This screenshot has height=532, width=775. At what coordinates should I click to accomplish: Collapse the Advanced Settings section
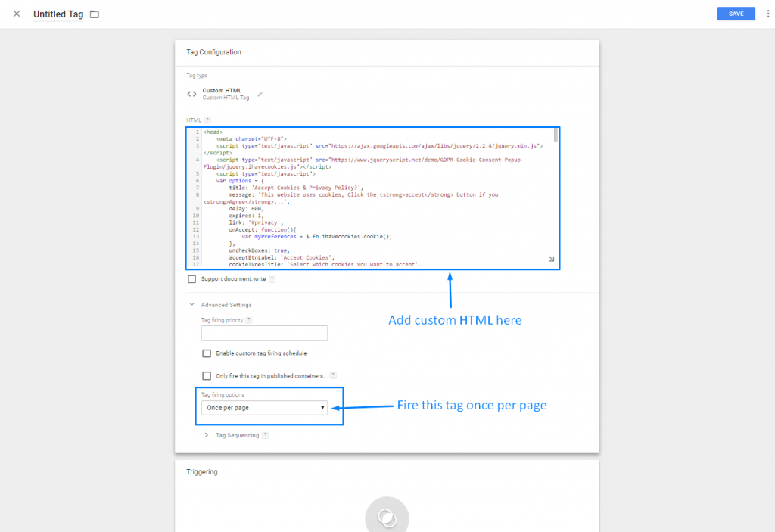click(191, 304)
